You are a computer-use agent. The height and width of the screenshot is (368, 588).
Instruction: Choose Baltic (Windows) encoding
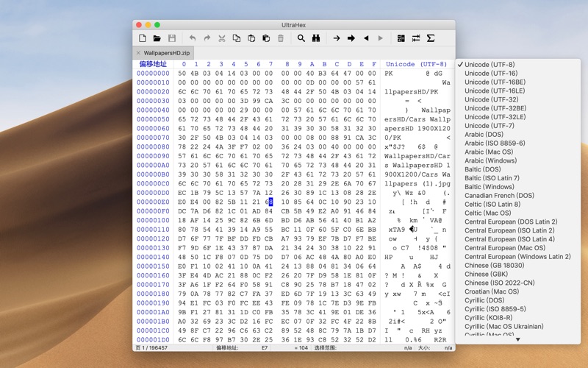coord(490,187)
